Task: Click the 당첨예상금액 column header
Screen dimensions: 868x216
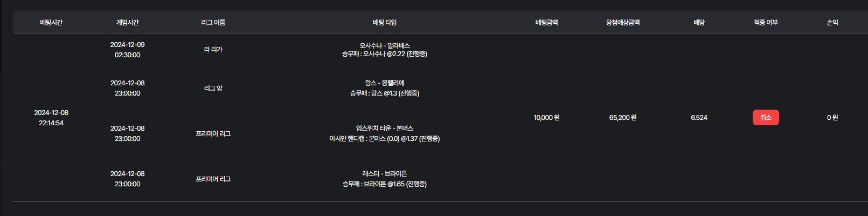Action: pos(622,23)
